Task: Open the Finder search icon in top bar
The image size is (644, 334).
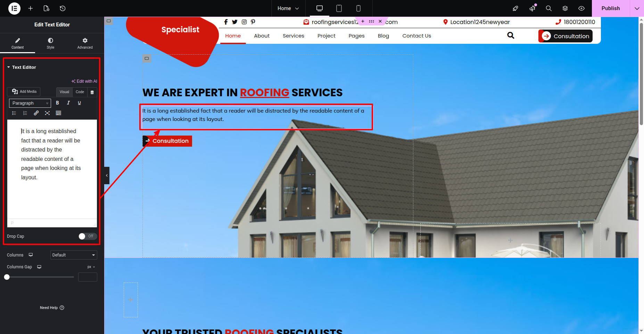Action: pos(548,8)
